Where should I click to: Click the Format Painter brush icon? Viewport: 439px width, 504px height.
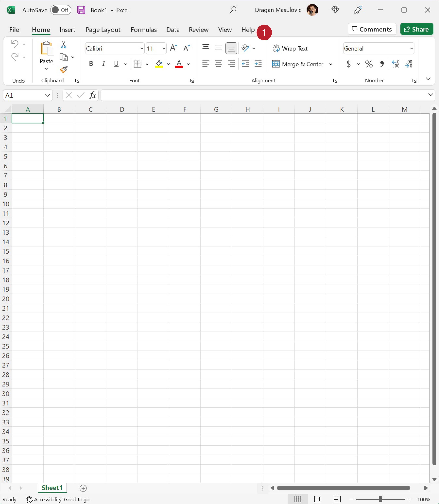[x=64, y=70]
